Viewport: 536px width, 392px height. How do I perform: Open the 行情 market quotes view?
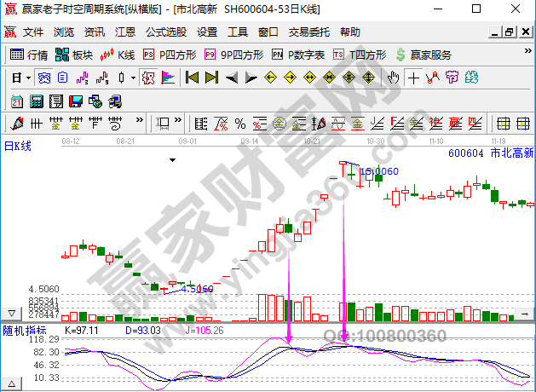point(29,55)
